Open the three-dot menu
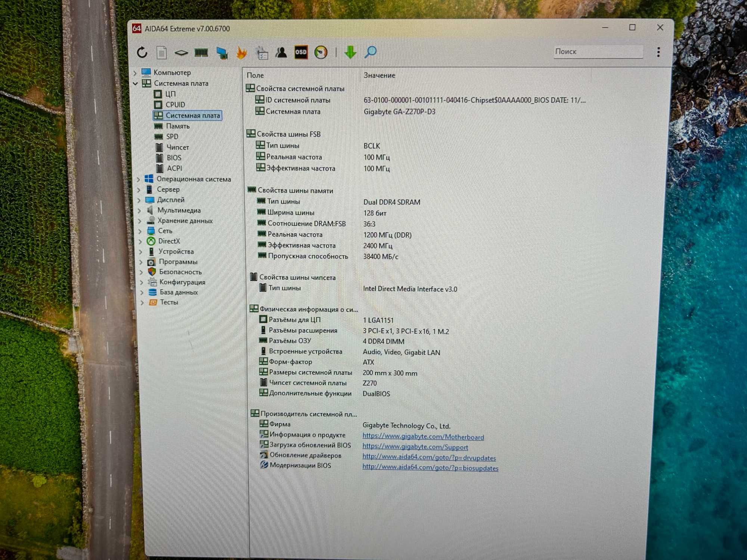747x560 pixels. click(658, 52)
